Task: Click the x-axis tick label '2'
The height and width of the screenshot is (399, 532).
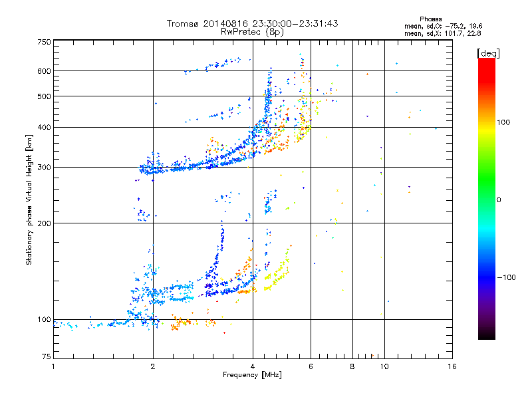Action: pyautogui.click(x=153, y=366)
